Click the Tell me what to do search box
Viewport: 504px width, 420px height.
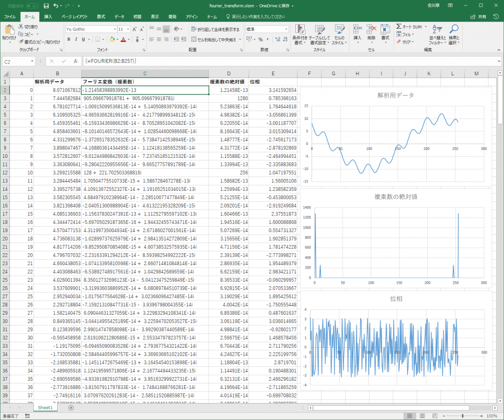(255, 17)
